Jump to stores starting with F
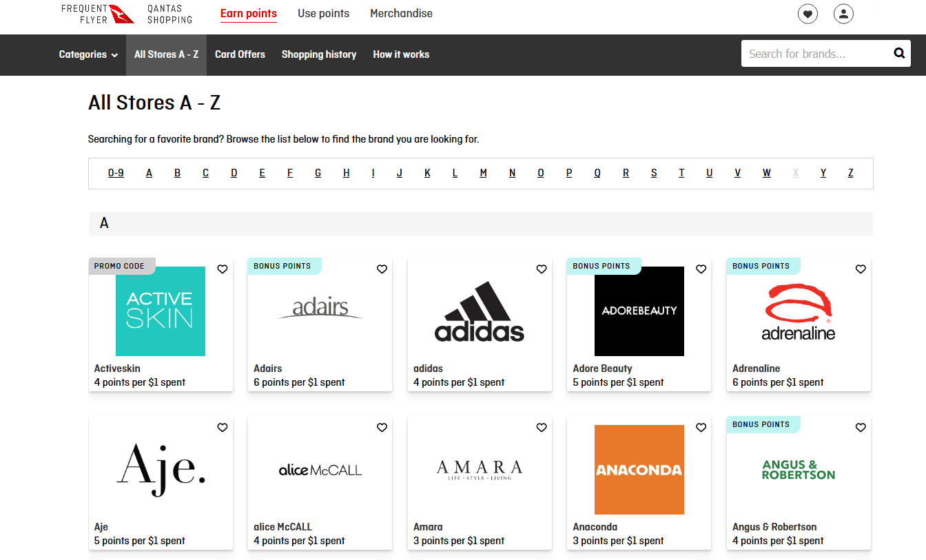The width and height of the screenshot is (926, 560). pos(290,173)
